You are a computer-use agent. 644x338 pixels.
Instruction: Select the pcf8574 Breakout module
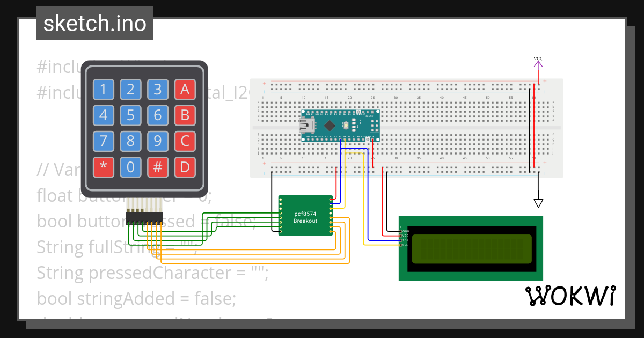tap(305, 215)
